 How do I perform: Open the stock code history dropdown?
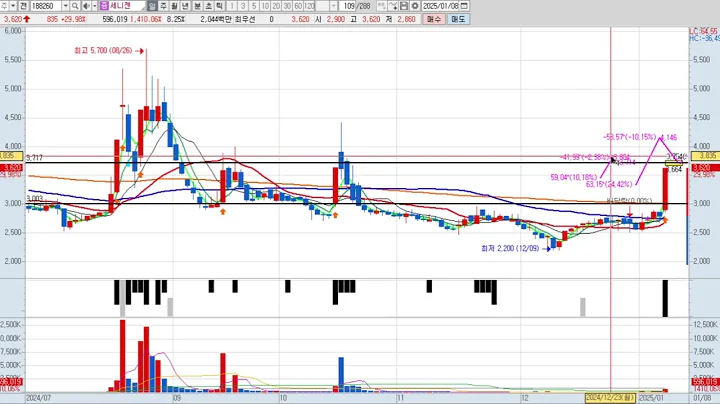click(x=65, y=6)
